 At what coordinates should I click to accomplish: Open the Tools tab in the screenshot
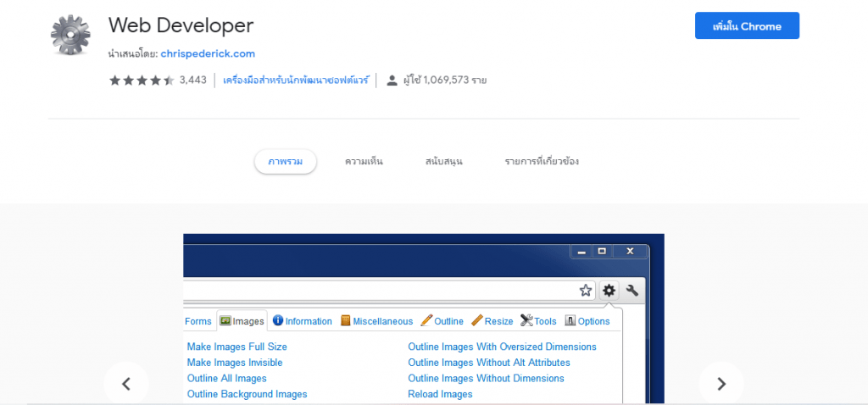click(538, 321)
